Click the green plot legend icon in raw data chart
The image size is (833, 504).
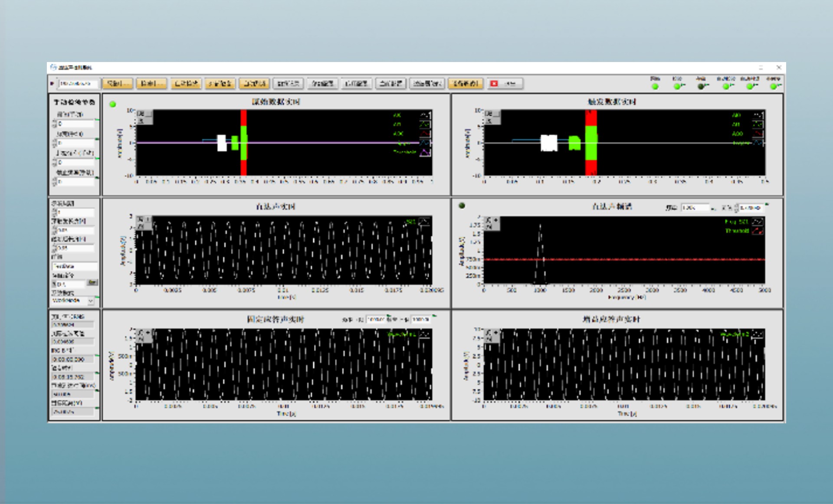pyautogui.click(x=425, y=124)
